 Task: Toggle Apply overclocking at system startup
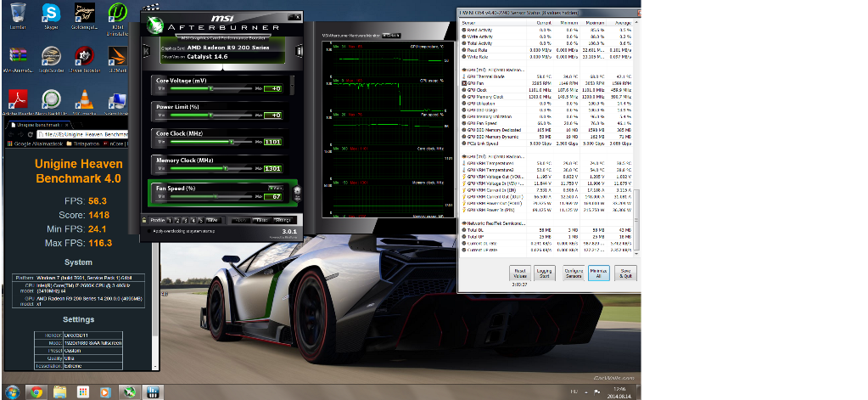pos(149,231)
